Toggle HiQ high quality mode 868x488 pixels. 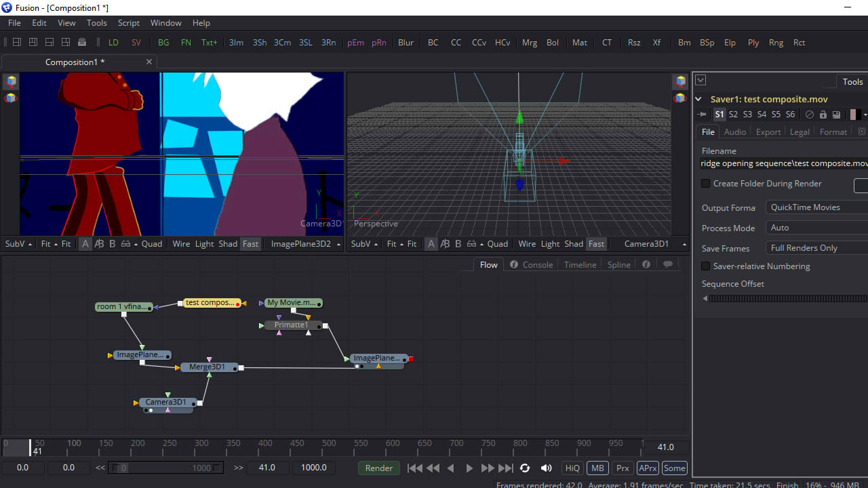(572, 468)
